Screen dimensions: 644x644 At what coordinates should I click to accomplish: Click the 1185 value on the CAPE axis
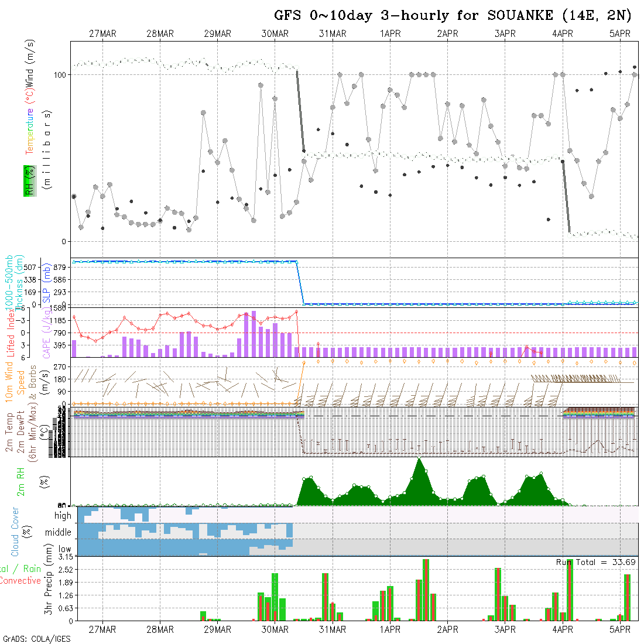(x=60, y=321)
